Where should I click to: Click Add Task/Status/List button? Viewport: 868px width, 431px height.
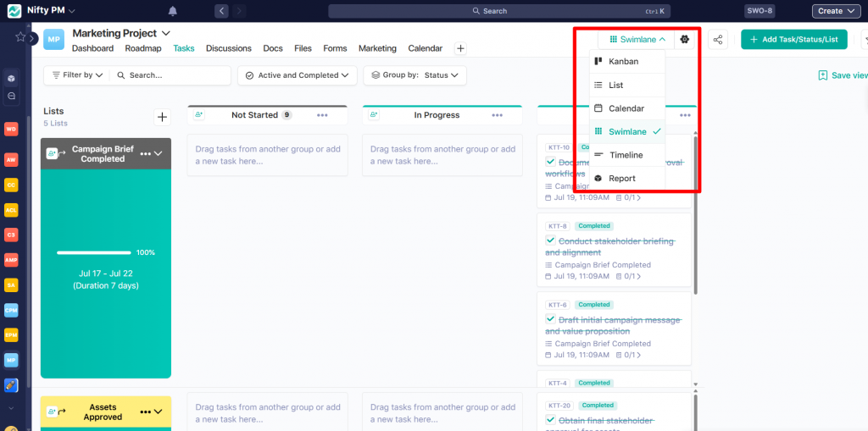(x=793, y=40)
